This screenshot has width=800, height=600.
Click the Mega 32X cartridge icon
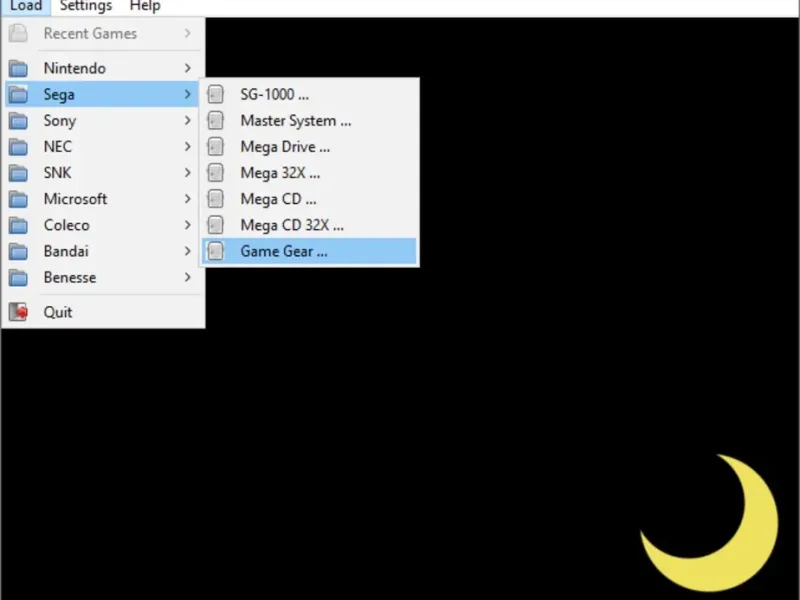point(215,173)
